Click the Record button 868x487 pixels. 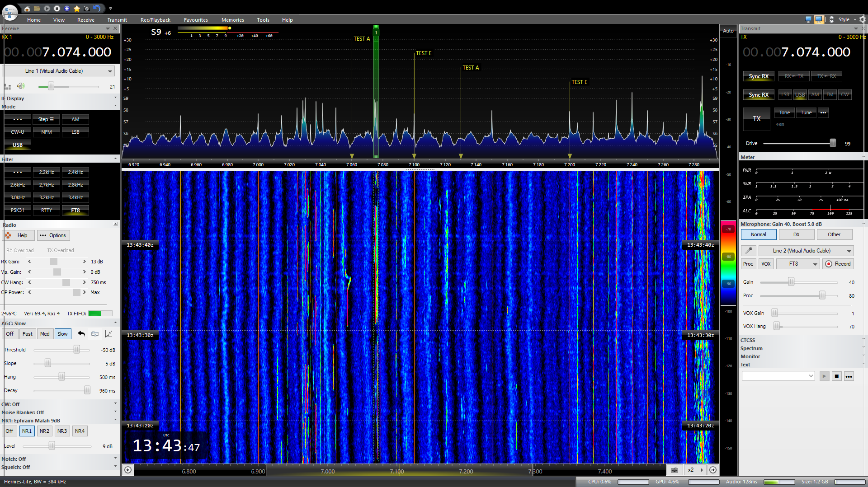[x=838, y=264]
